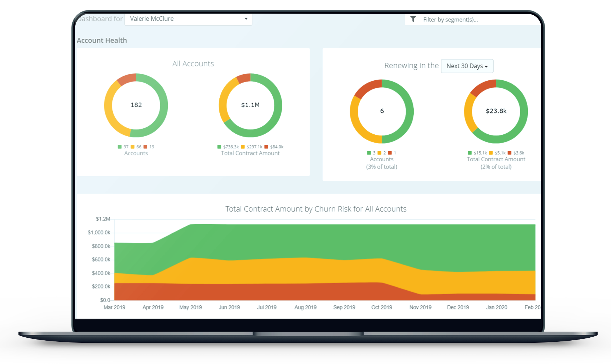Click the Total Contract Amount by Churn Risk title
611x364 pixels.
tap(316, 209)
